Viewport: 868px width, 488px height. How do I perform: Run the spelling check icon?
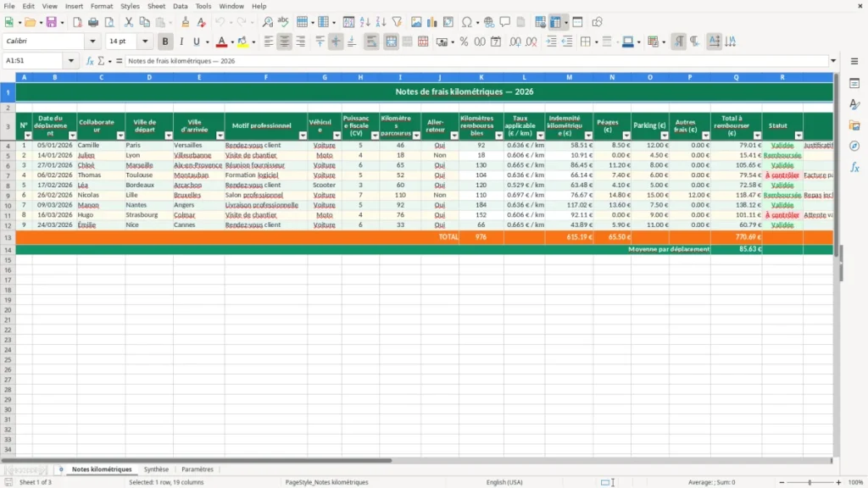pos(283,22)
